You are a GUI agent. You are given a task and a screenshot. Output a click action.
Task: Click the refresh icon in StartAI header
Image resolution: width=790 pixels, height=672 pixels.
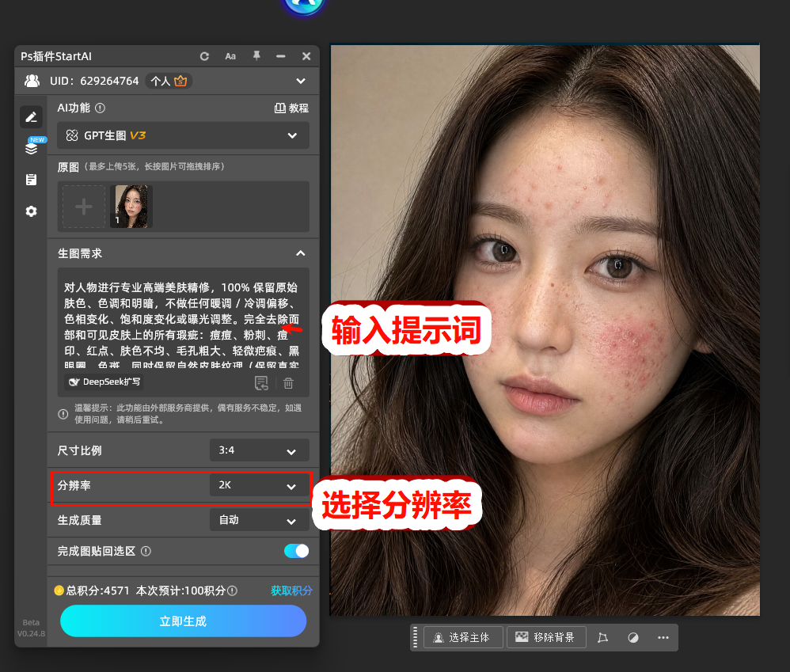204,56
